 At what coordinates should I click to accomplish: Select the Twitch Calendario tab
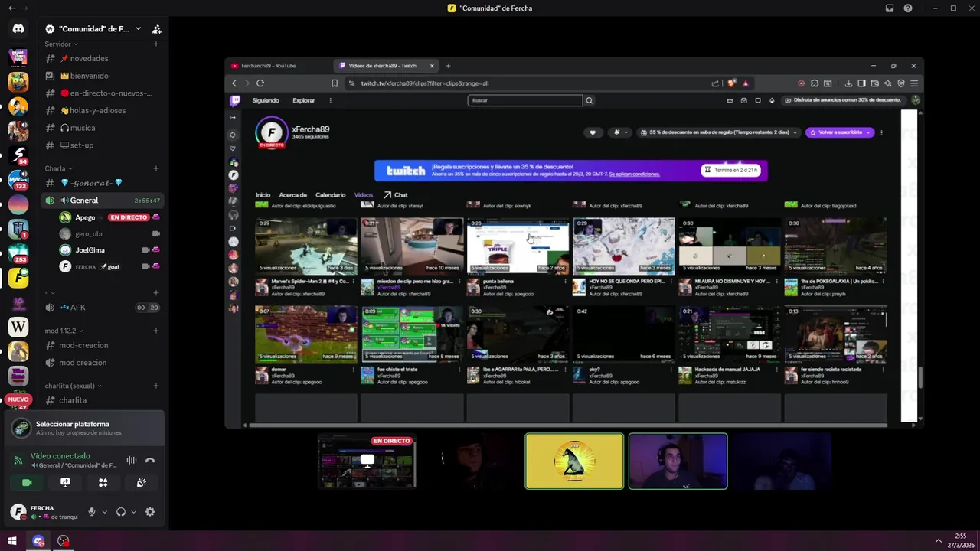pyautogui.click(x=330, y=195)
